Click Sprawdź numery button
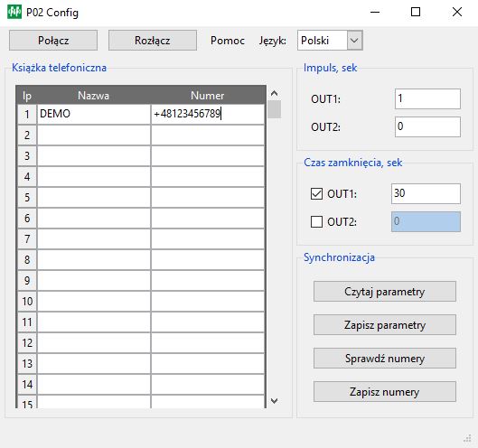 [x=385, y=359]
